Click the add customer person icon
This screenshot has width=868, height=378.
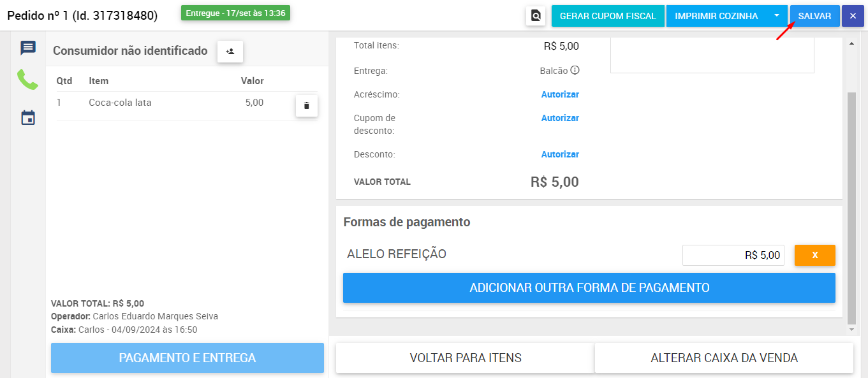[x=230, y=52]
